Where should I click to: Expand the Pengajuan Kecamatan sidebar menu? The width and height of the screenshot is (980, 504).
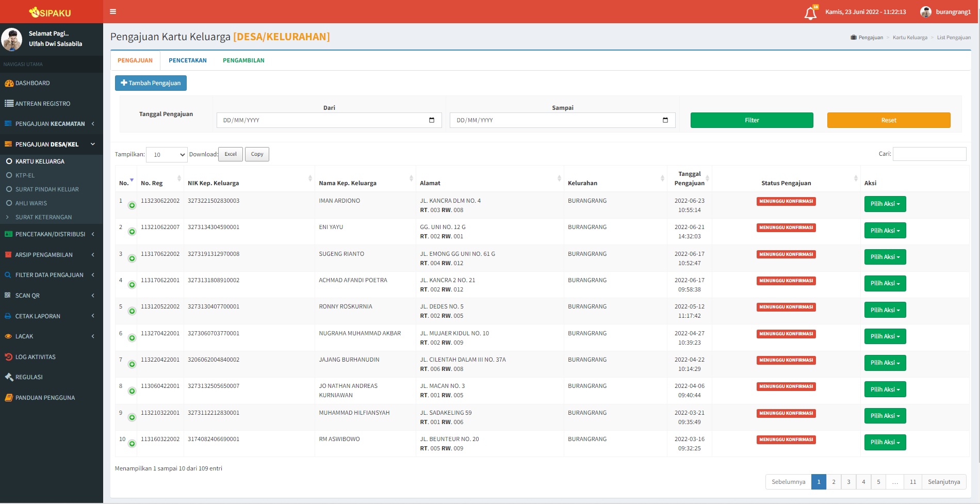coord(50,124)
